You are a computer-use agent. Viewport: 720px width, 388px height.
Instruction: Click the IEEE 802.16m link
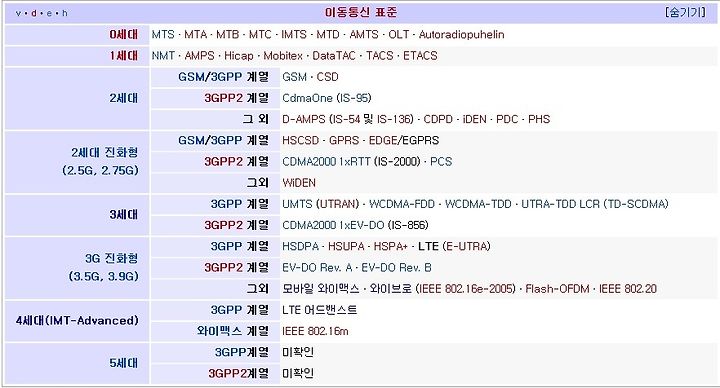[315, 331]
